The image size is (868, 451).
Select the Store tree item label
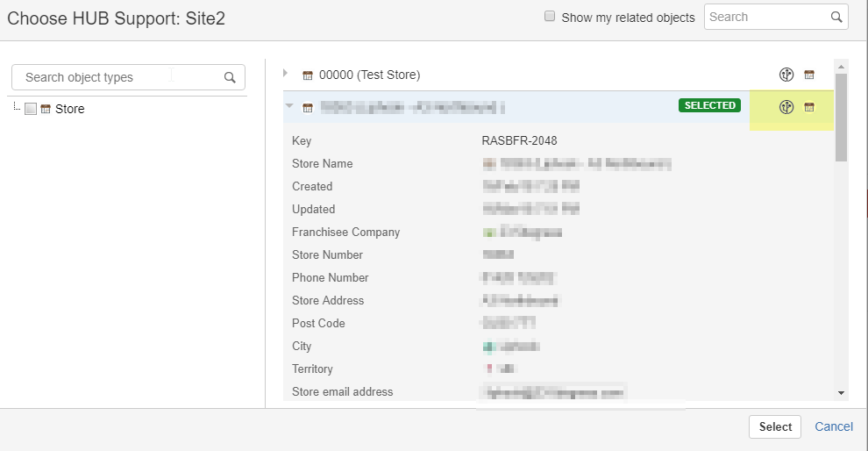click(70, 109)
